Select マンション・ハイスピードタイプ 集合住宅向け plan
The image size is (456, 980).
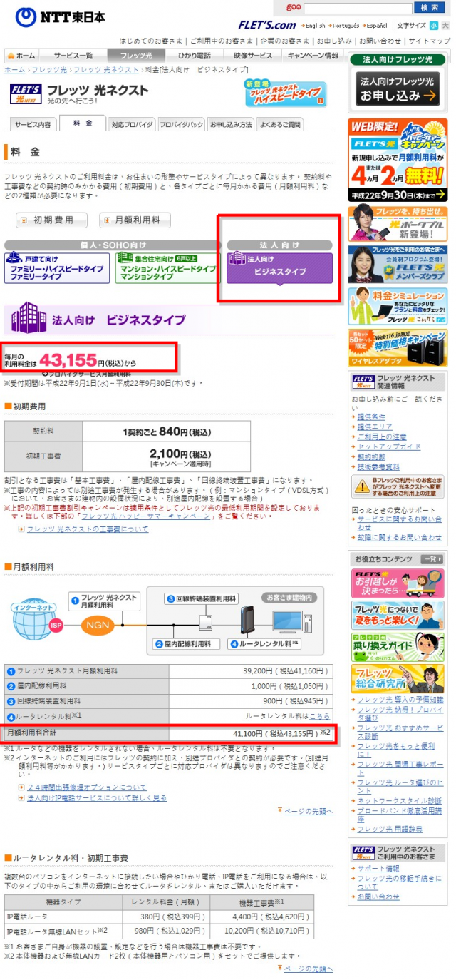(167, 267)
